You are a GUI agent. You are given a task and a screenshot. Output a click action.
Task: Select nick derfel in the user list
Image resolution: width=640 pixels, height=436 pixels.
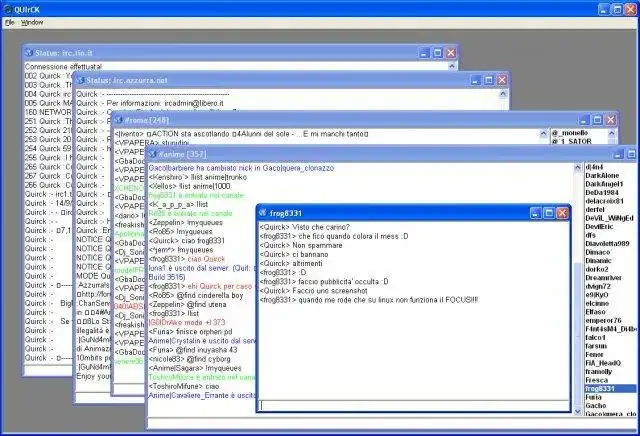pyautogui.click(x=595, y=210)
